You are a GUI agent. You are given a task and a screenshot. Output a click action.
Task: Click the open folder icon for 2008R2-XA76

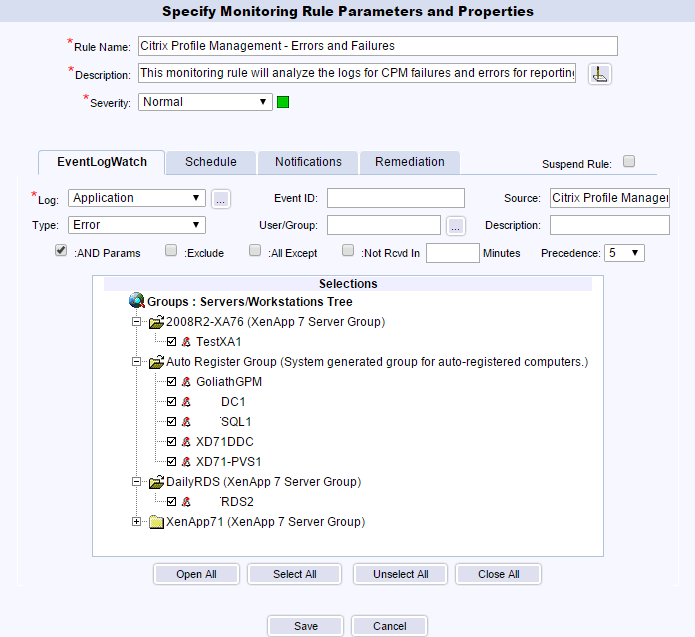pos(156,322)
